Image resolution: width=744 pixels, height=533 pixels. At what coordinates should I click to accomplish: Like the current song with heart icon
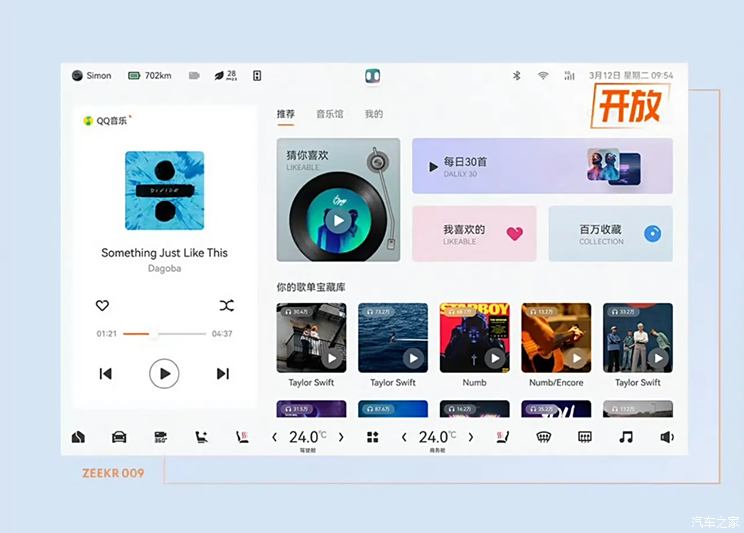click(102, 305)
